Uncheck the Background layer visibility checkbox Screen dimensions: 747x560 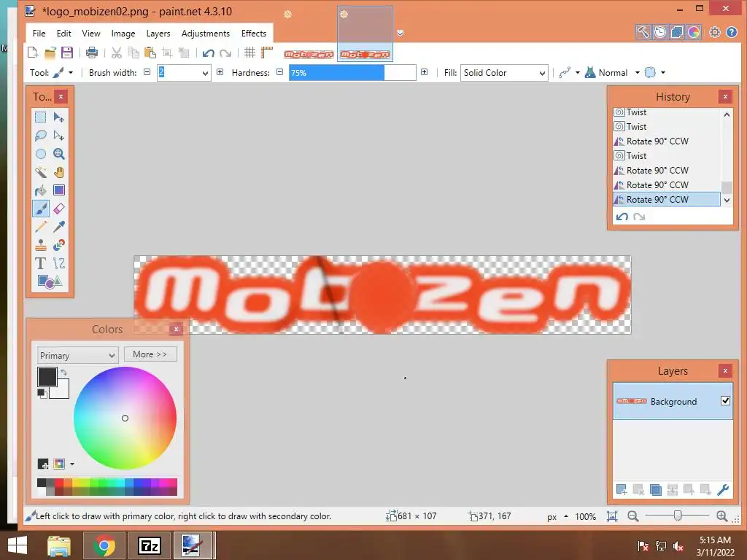click(725, 401)
